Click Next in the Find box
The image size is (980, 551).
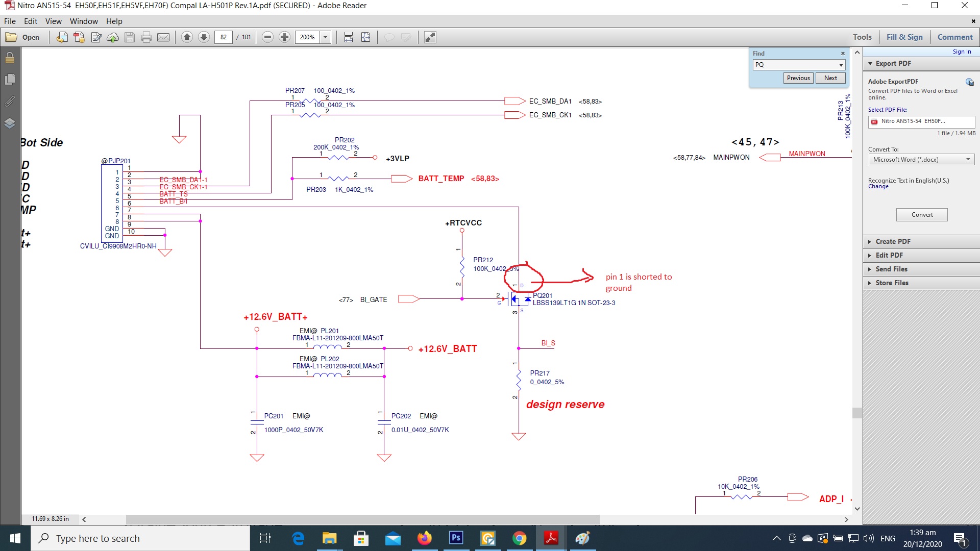[830, 78]
